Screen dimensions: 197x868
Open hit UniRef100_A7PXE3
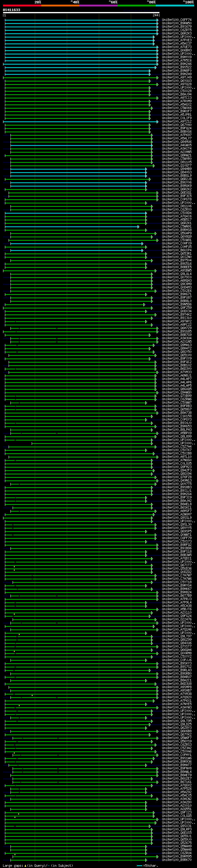pyautogui.click(x=177, y=40)
